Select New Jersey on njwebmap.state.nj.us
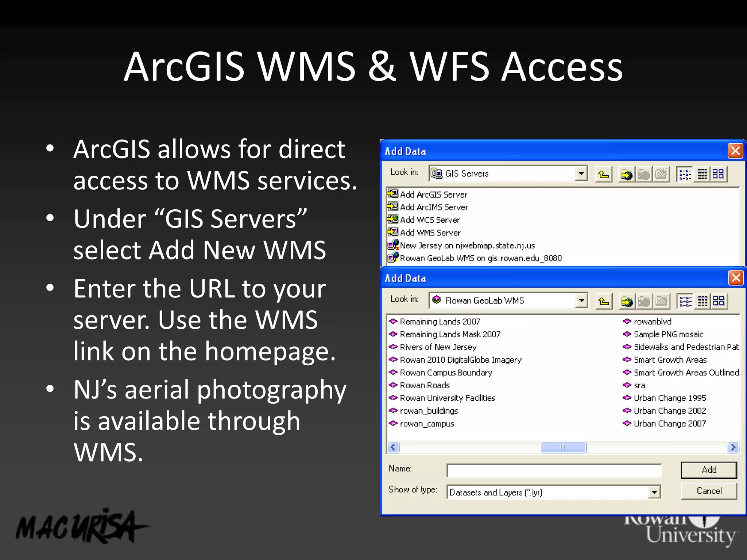 click(x=461, y=245)
